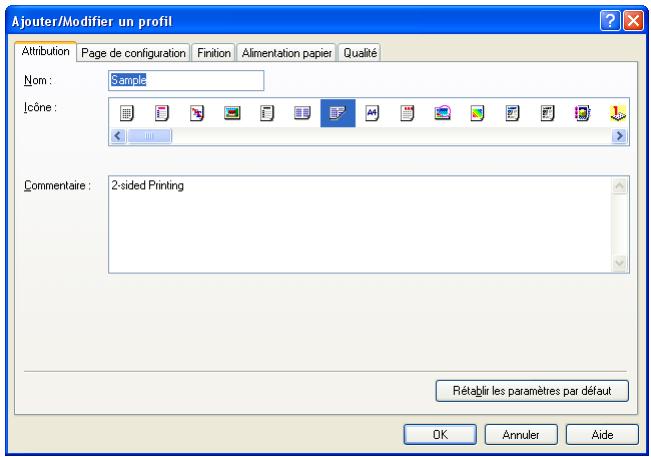Viewport: 651px width, 457px height.
Task: Select the landscape photo profile icon
Action: click(x=232, y=113)
